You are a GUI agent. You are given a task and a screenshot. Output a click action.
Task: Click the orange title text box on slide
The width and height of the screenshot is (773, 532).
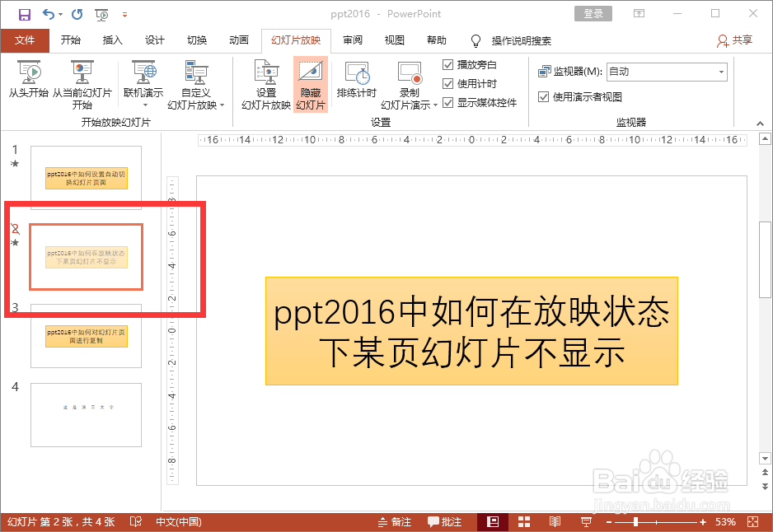pyautogui.click(x=471, y=331)
